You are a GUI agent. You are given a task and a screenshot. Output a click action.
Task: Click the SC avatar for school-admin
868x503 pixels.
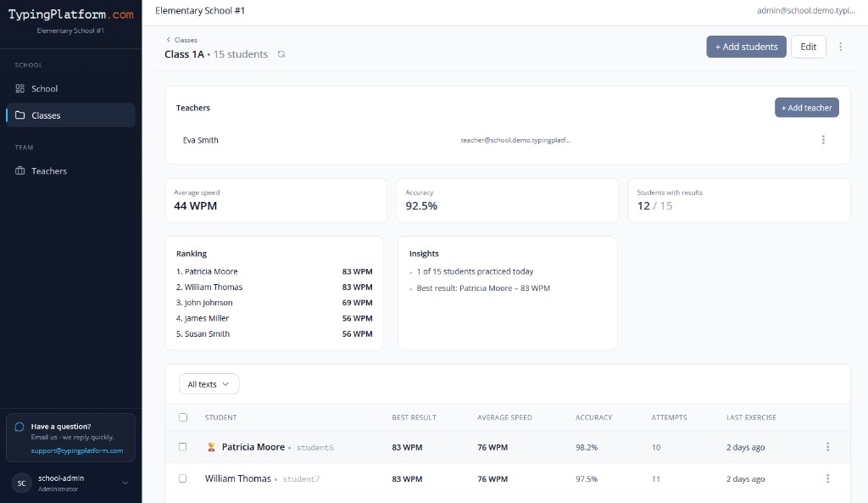(21, 483)
